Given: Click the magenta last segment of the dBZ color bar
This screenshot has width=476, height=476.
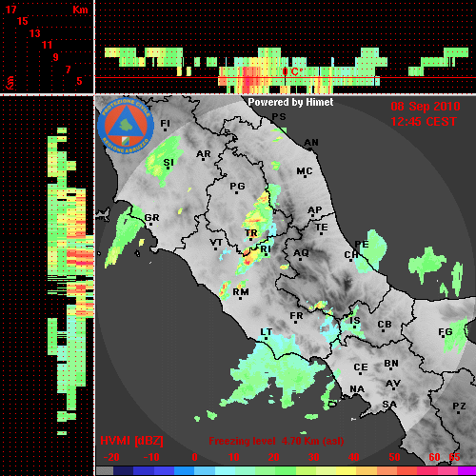Looking at the screenshot, I should tap(466, 471).
